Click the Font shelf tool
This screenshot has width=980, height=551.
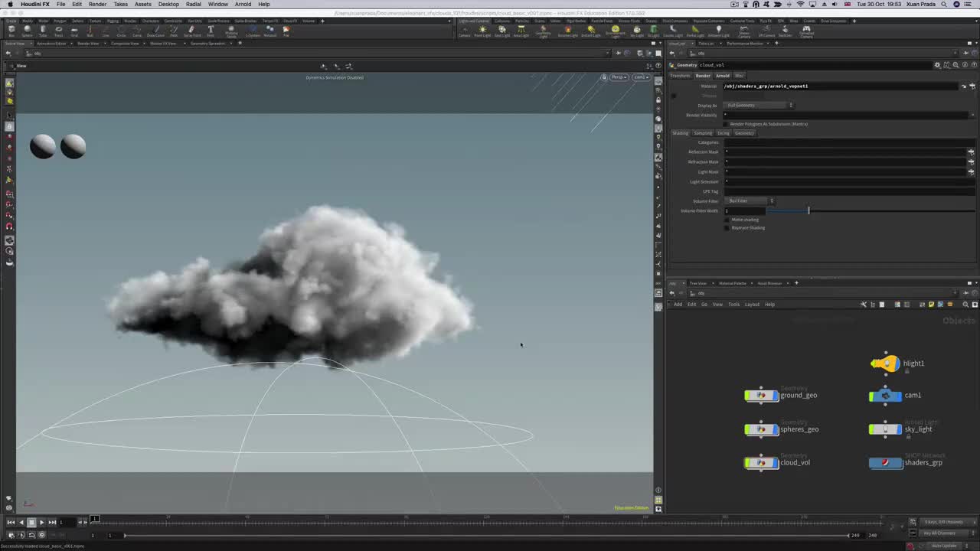click(211, 31)
